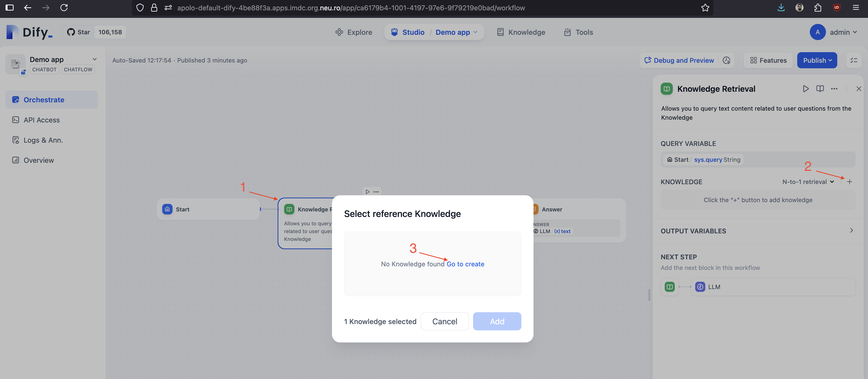The image size is (868, 379).
Task: Run the Knowledge Retrieval node (play icon)
Action: tap(805, 89)
